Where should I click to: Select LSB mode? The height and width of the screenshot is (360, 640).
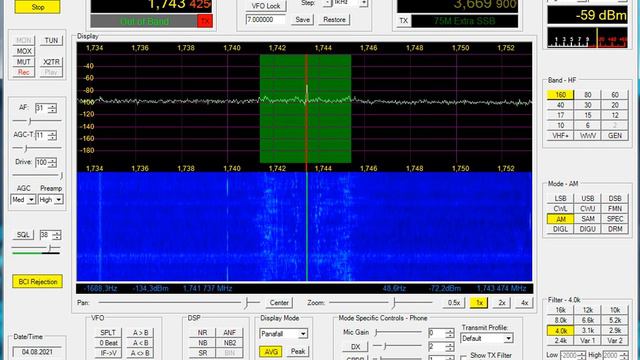560,198
